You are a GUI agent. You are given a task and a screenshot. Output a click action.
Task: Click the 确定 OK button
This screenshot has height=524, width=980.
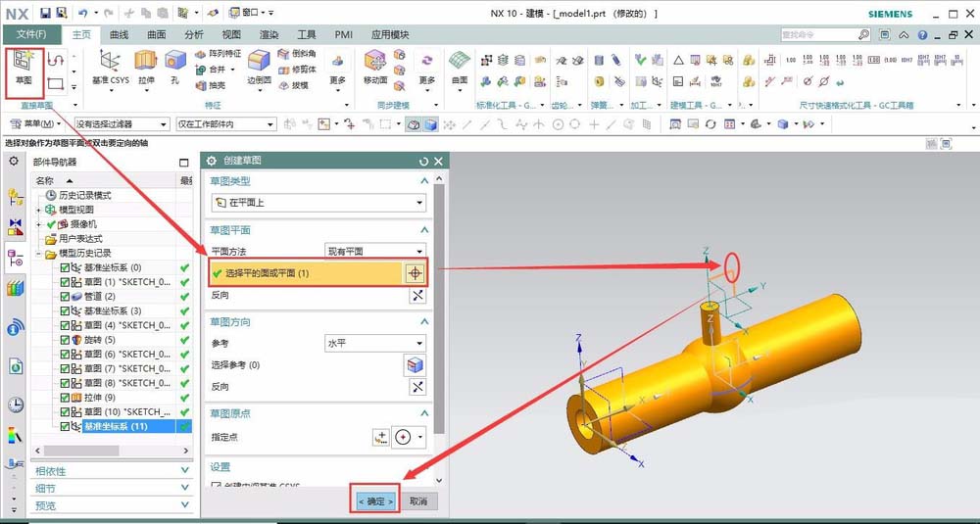point(375,500)
